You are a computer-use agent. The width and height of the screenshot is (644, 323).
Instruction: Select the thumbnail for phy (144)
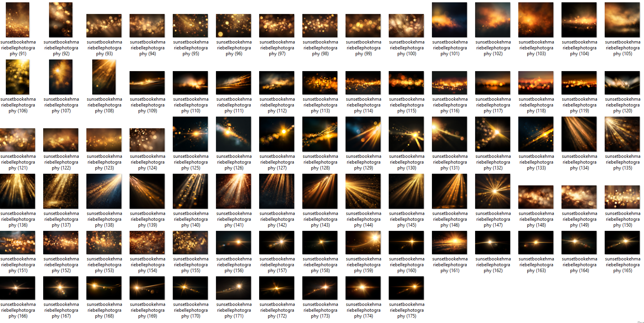363,191
